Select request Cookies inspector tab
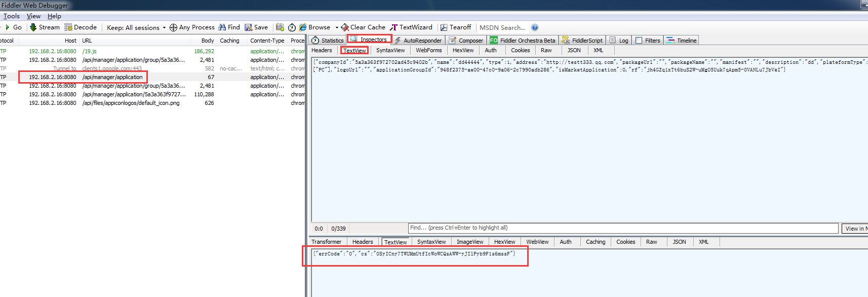This screenshot has width=868, height=297. pyautogui.click(x=521, y=50)
